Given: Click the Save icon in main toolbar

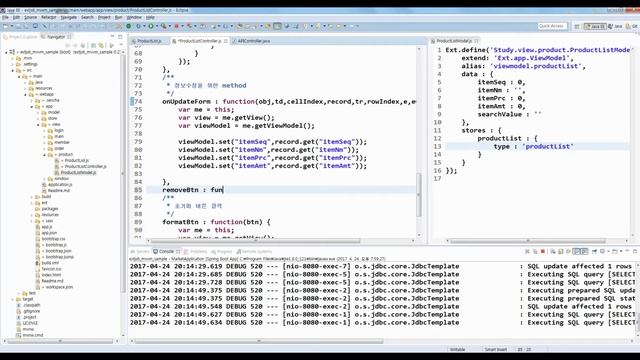Looking at the screenshot, I should click(18, 26).
